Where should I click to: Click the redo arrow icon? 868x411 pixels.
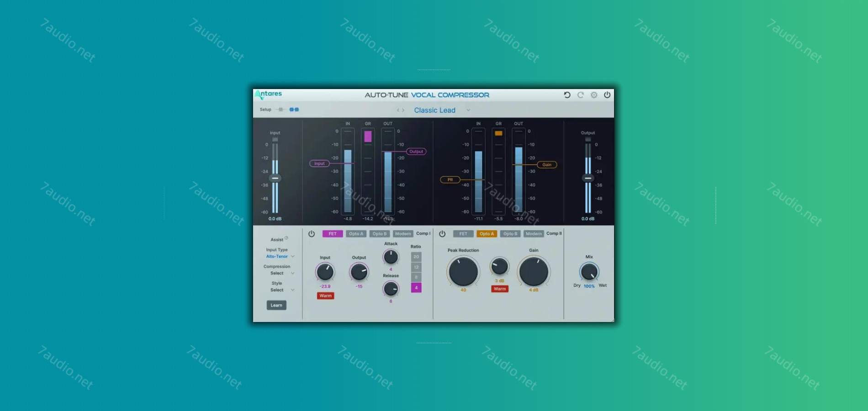click(x=581, y=95)
